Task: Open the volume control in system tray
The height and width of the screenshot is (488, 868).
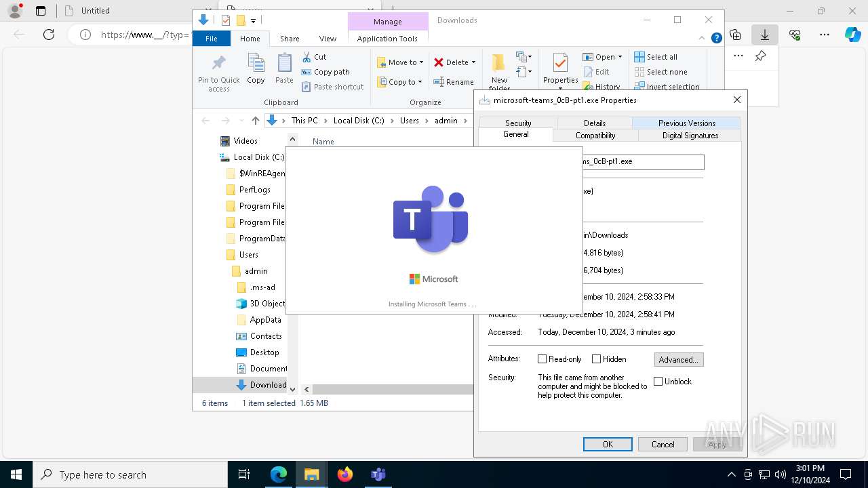Action: [x=781, y=474]
